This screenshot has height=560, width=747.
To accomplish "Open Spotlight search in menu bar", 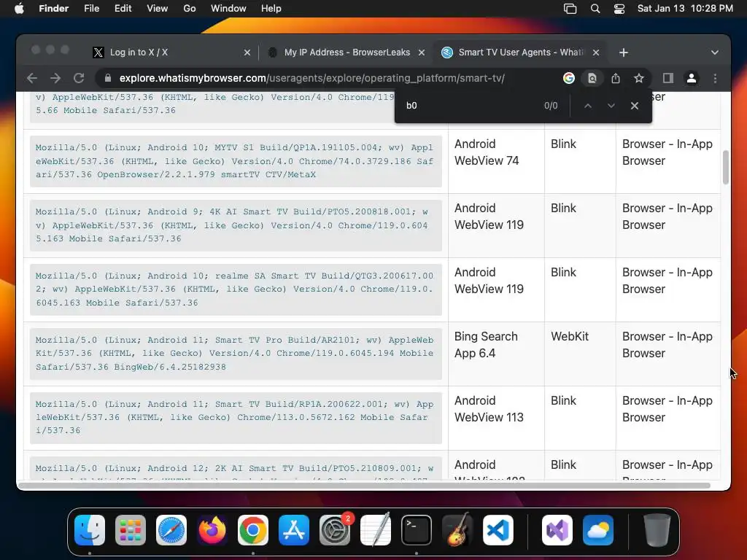I will [595, 9].
